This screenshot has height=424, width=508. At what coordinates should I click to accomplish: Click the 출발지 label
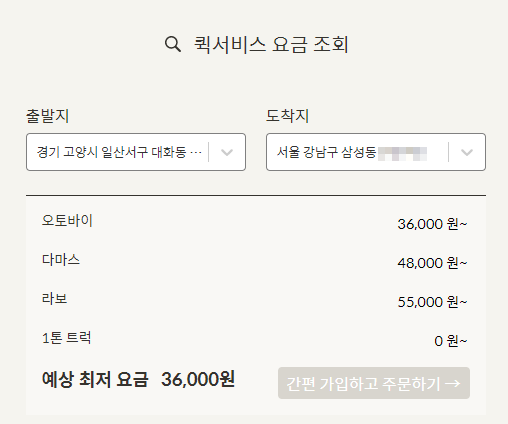[48, 116]
